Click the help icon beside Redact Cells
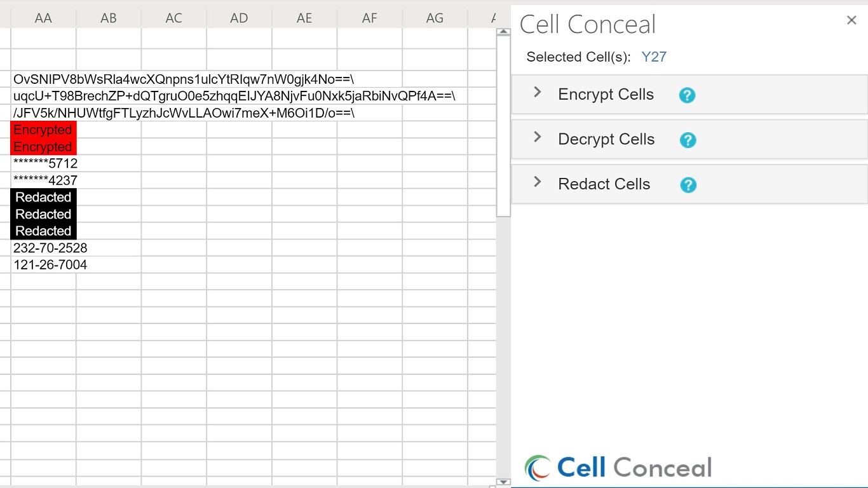The height and width of the screenshot is (488, 868). click(x=688, y=185)
